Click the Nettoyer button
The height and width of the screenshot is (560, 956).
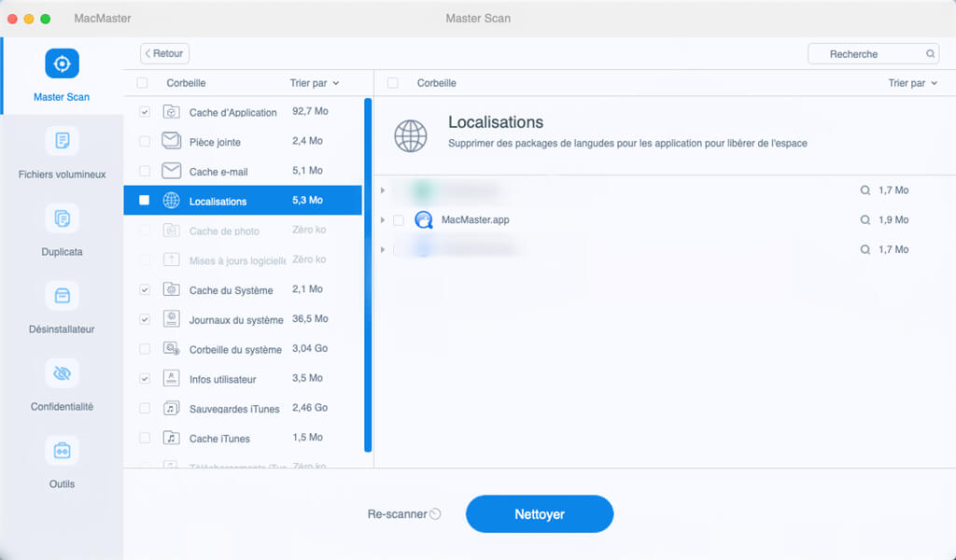[540, 513]
